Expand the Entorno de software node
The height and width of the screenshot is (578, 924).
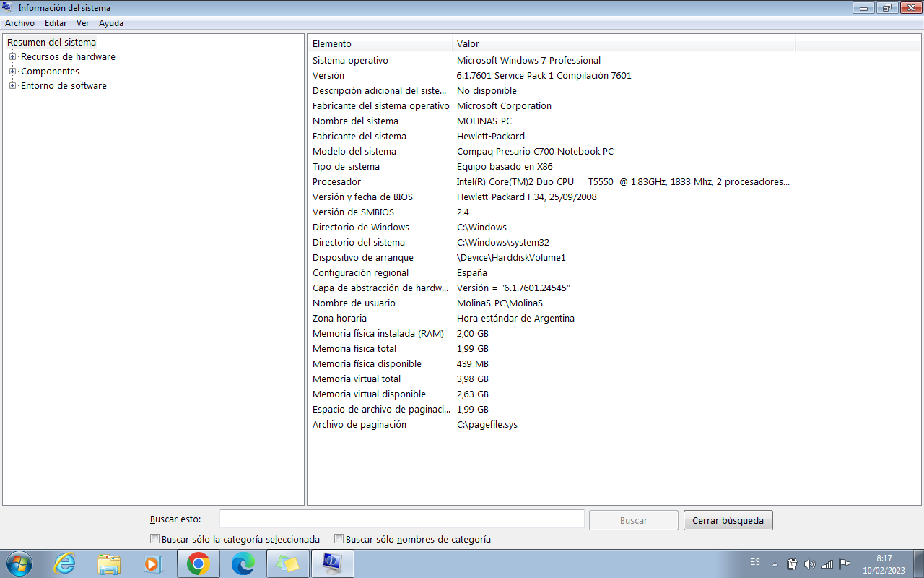pos(12,85)
